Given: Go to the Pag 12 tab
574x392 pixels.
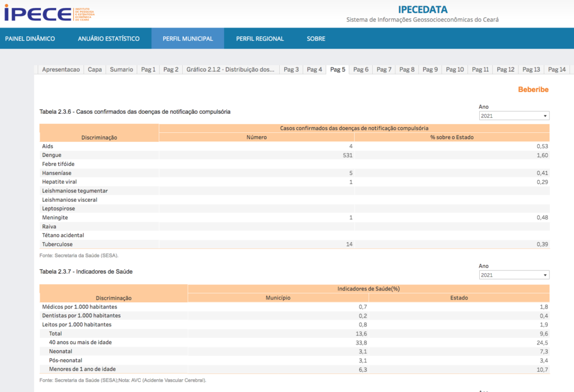Looking at the screenshot, I should click(x=506, y=70).
